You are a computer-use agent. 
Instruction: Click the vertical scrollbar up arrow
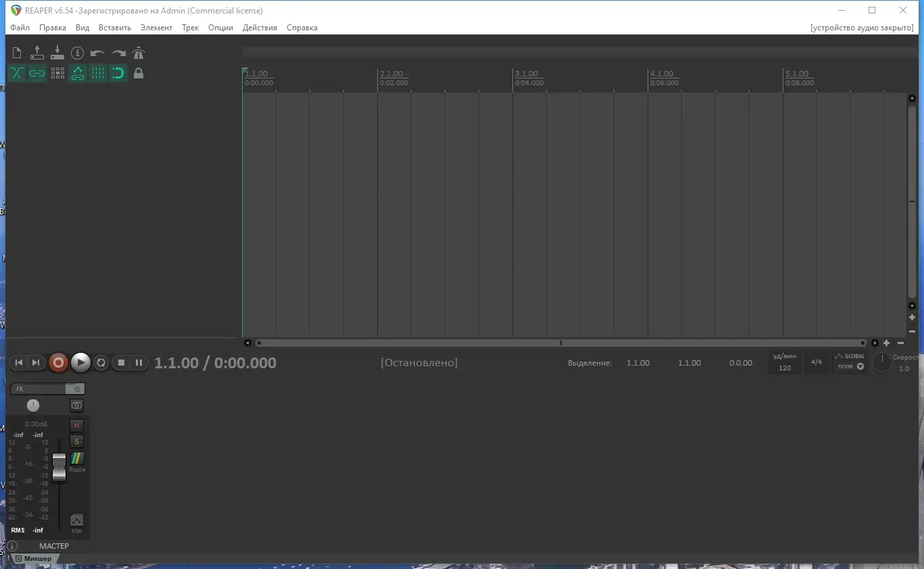(x=912, y=99)
